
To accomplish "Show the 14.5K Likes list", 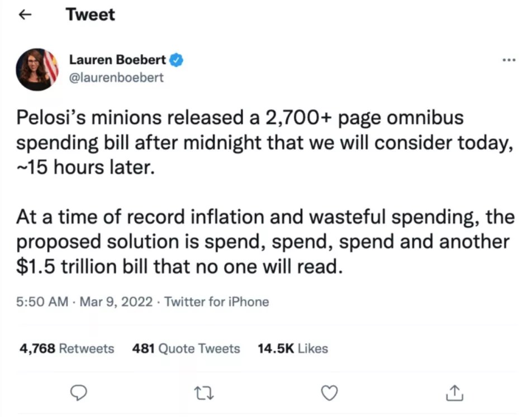I will tap(293, 349).
